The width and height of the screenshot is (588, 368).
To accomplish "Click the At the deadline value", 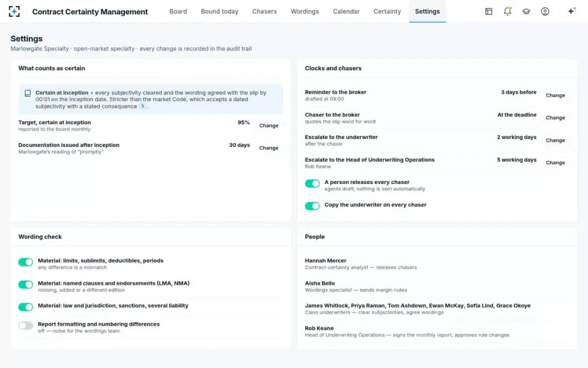I will 517,115.
